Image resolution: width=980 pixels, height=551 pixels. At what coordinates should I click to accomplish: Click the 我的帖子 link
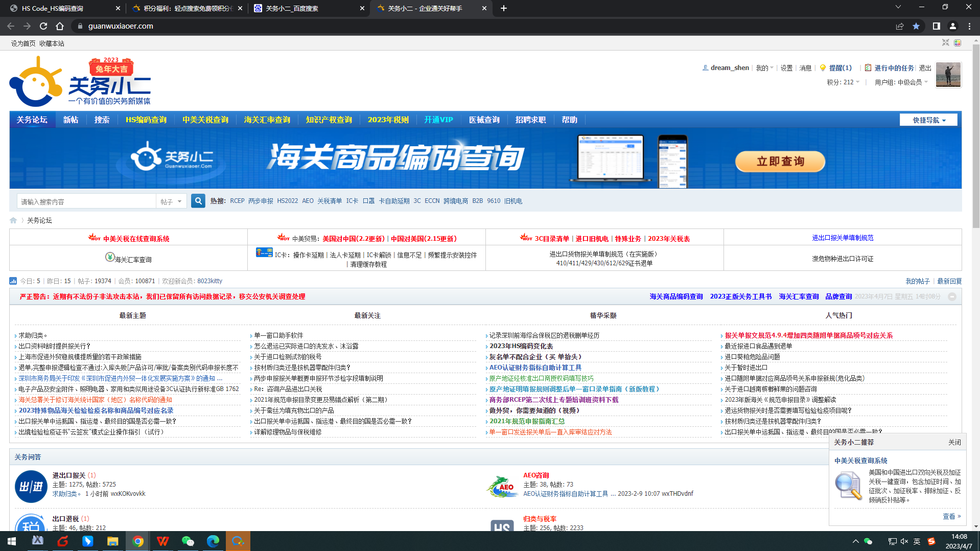click(x=918, y=281)
